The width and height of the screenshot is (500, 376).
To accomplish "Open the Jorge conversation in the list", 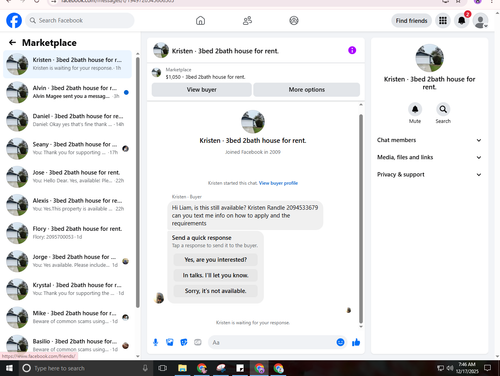I will [x=68, y=261].
